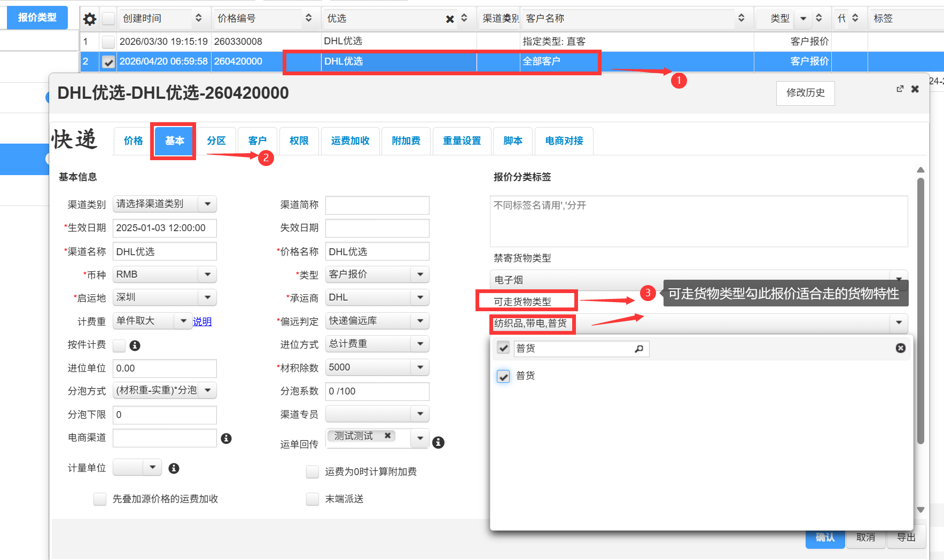
Task: Open the grid settings gear icon
Action: click(90, 19)
